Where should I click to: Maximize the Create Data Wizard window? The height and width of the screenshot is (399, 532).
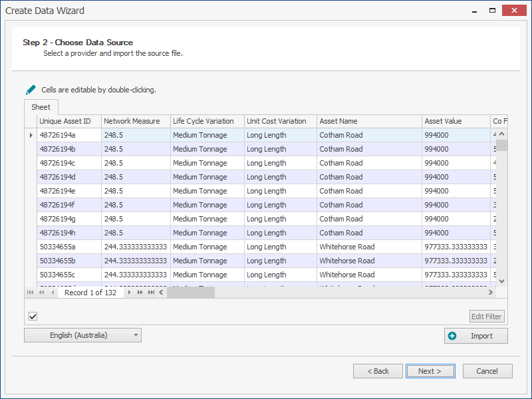pyautogui.click(x=492, y=11)
